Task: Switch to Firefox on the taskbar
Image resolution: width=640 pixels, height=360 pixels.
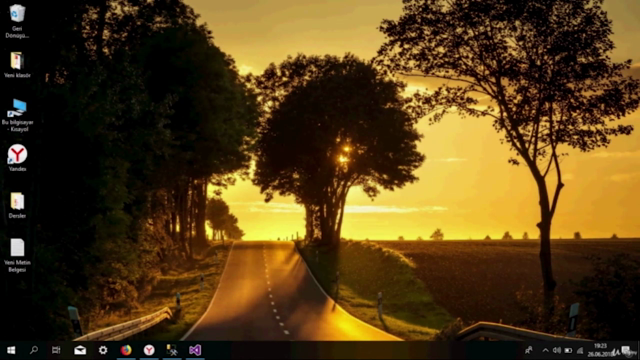Action: (x=126, y=350)
